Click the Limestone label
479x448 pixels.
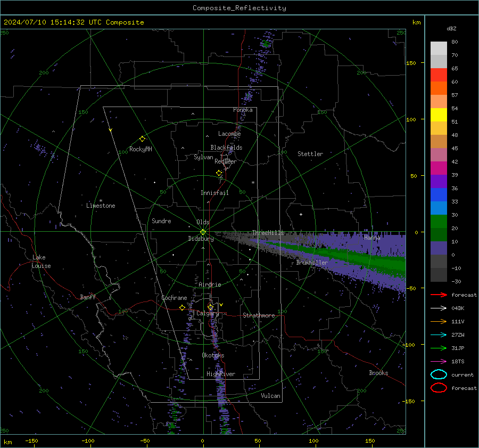[x=101, y=206]
